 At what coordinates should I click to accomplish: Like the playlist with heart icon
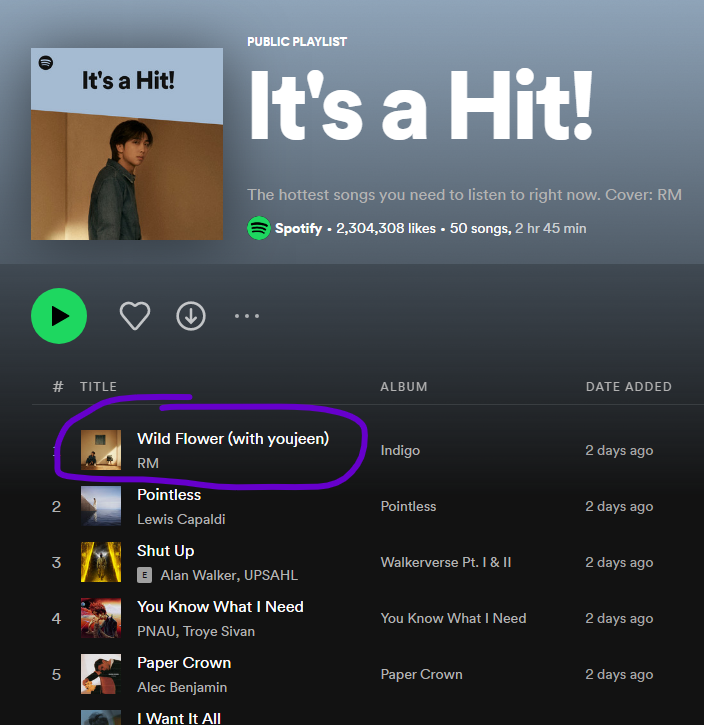point(135,316)
